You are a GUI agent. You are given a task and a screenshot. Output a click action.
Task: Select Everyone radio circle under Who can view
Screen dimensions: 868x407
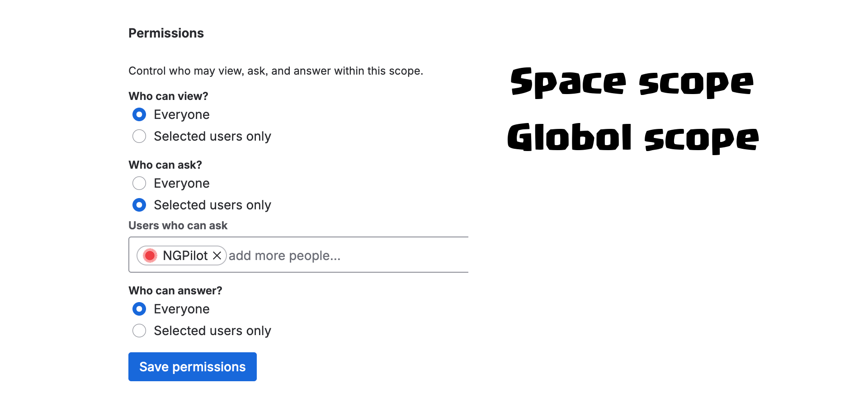pos(139,114)
